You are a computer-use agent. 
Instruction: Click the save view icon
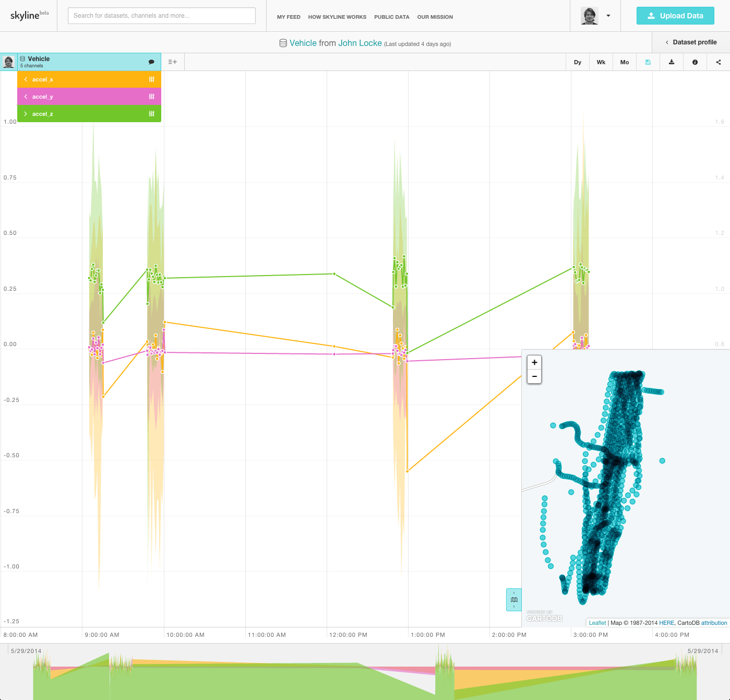click(648, 62)
